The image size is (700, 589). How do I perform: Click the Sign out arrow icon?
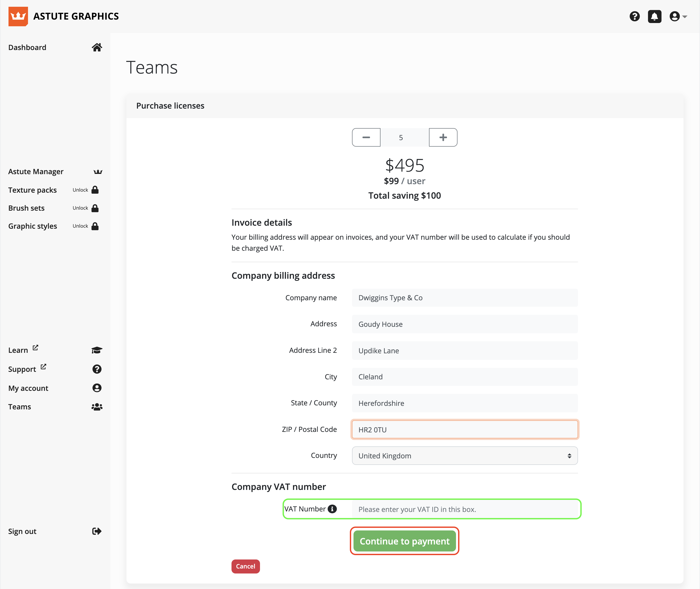[x=97, y=531]
